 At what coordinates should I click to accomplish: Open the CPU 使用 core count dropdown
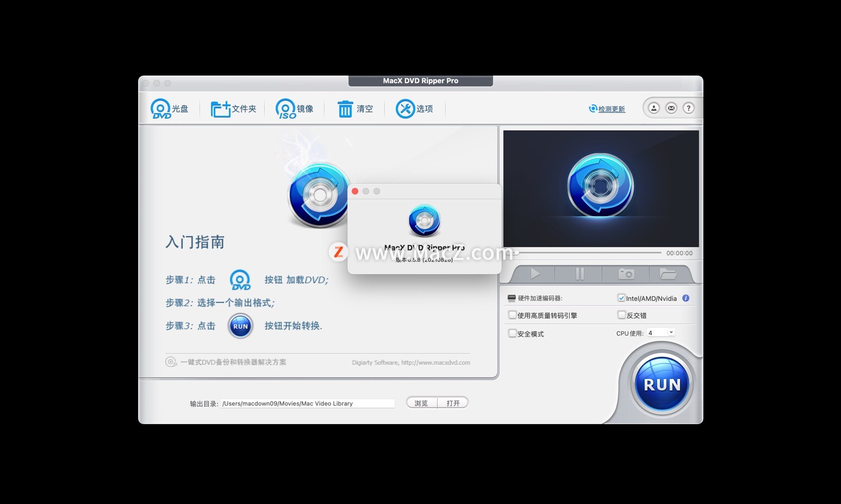(661, 333)
